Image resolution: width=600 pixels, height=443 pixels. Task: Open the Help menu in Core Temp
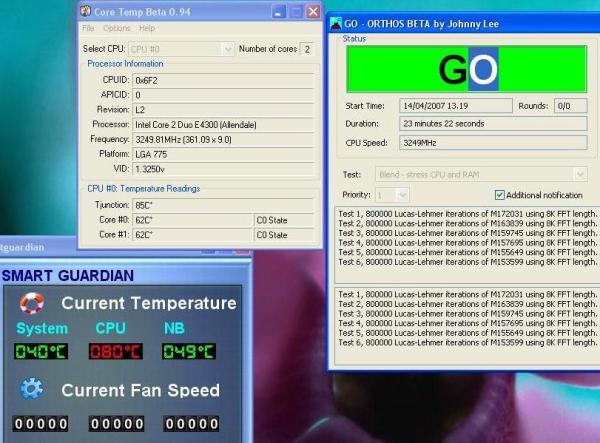click(x=147, y=28)
